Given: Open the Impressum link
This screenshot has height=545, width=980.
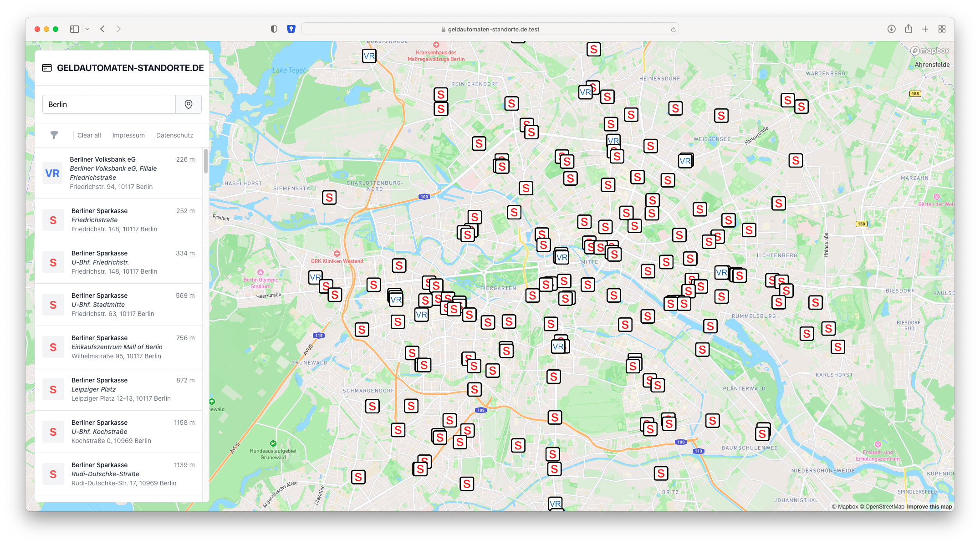Looking at the screenshot, I should click(x=128, y=135).
